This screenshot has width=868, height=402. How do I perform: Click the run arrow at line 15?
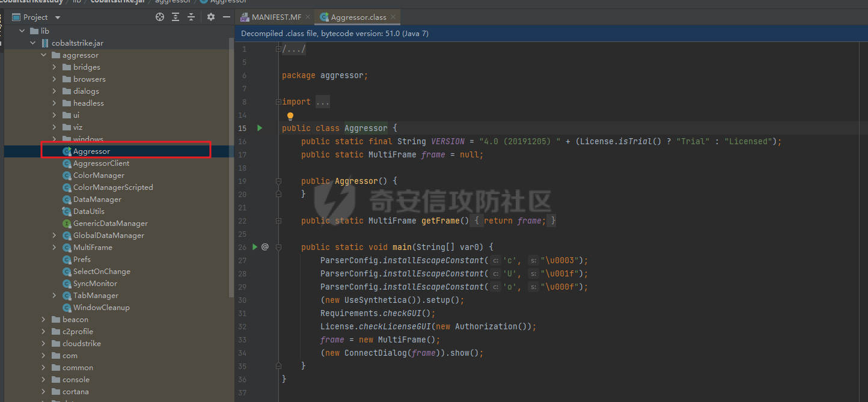click(260, 128)
